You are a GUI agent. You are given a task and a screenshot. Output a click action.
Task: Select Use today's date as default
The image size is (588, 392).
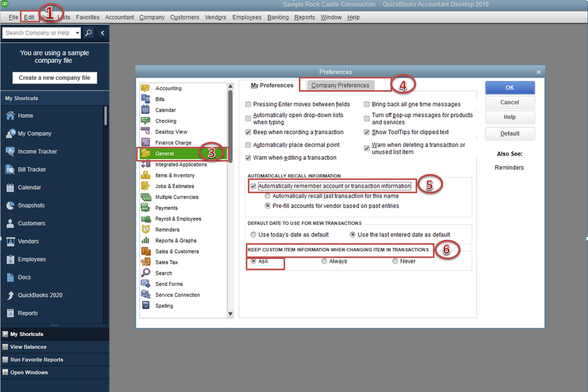(x=254, y=234)
